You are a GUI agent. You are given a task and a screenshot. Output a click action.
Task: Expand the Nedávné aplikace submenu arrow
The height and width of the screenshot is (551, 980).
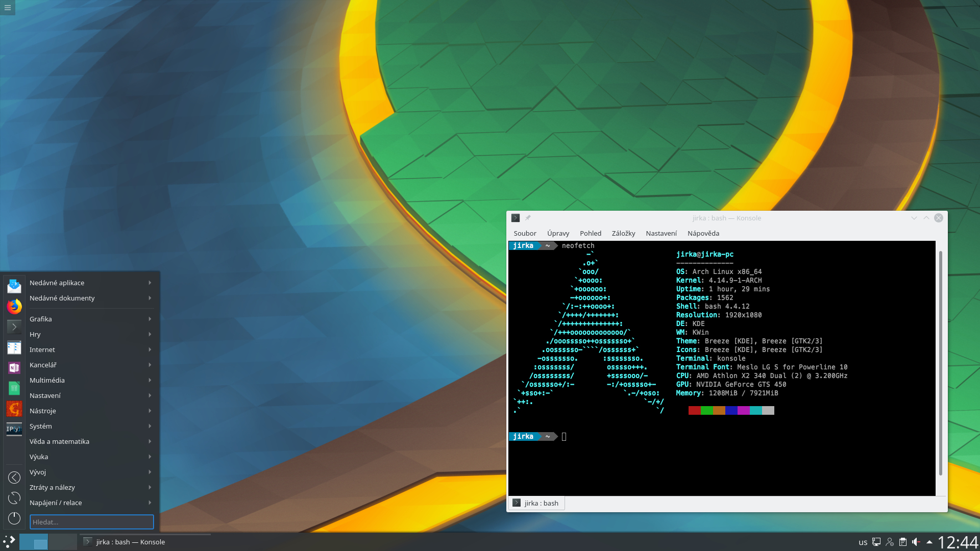coord(150,283)
